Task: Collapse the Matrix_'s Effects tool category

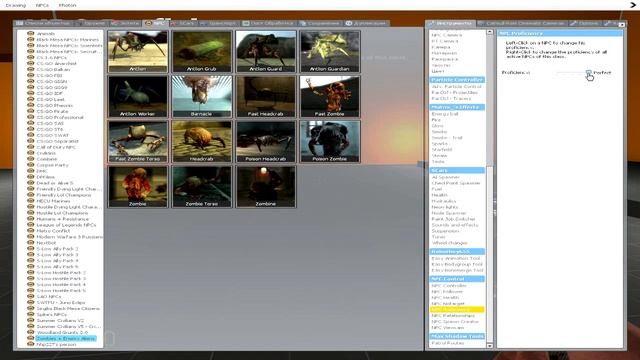Action: (x=457, y=107)
